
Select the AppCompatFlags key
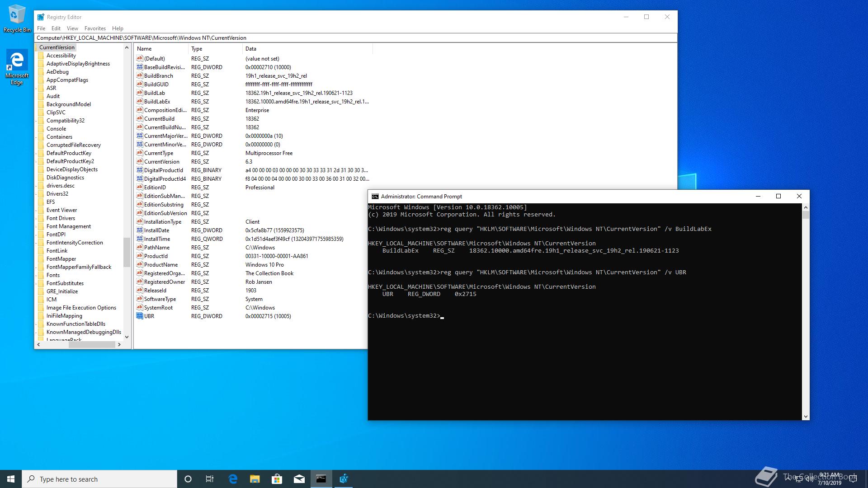coord(67,80)
